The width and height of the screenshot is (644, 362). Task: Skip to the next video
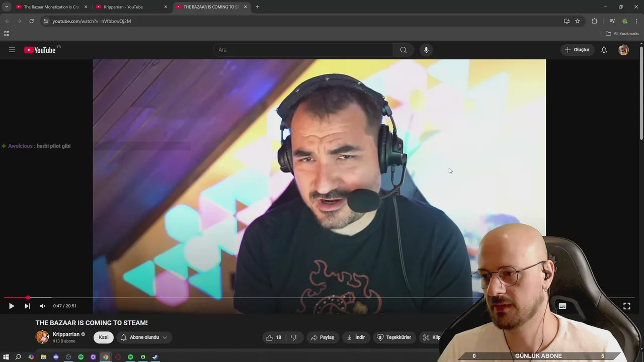tap(27, 306)
